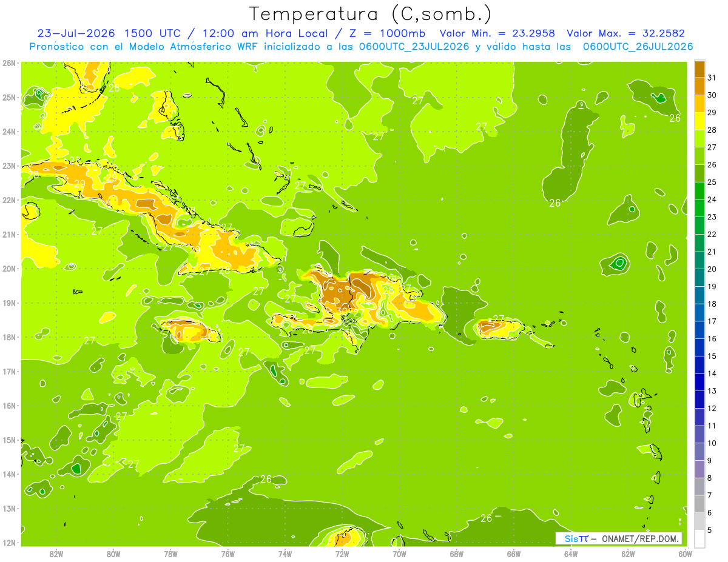Click 'Valor Max. = 32.2582' text
728x562 pixels.
625,33
